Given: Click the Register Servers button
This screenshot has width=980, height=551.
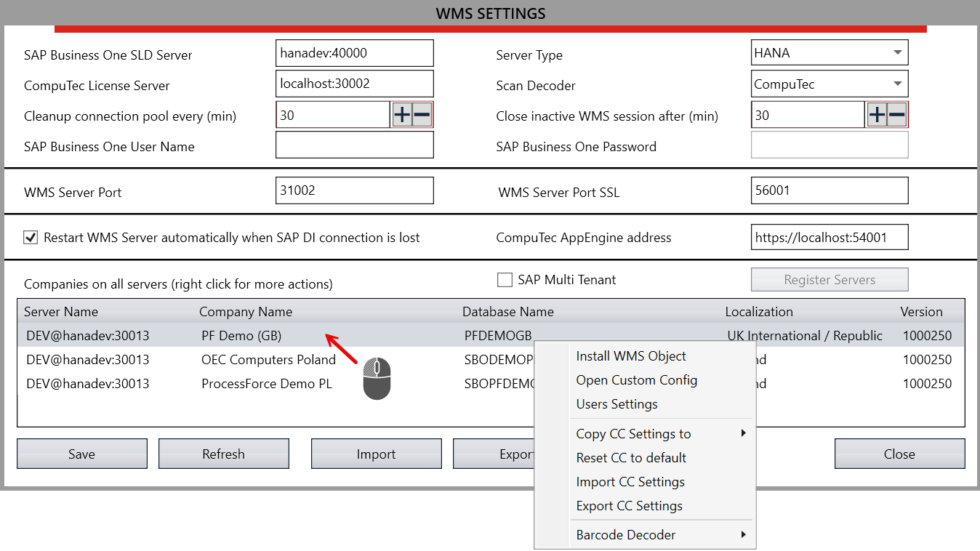Looking at the screenshot, I should tap(829, 279).
